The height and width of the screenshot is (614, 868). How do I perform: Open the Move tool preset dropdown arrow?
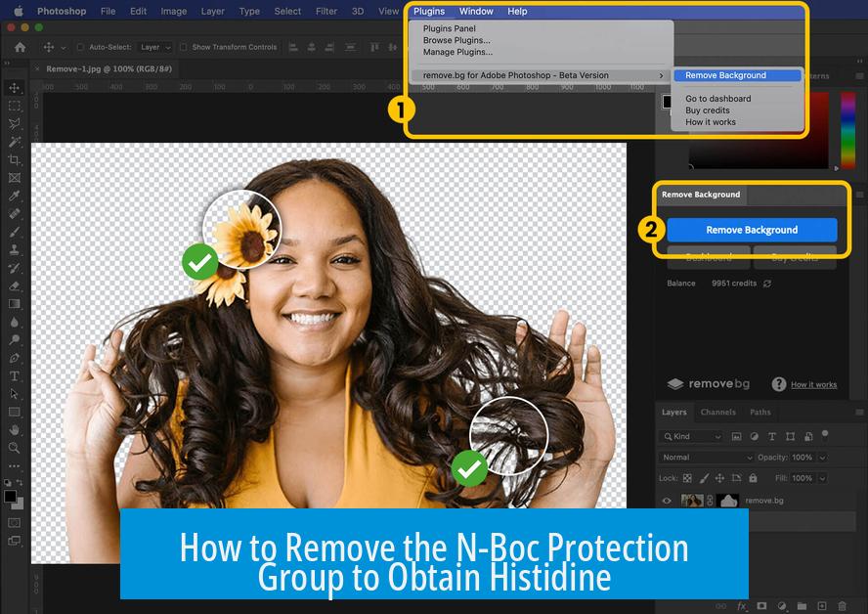[64, 48]
